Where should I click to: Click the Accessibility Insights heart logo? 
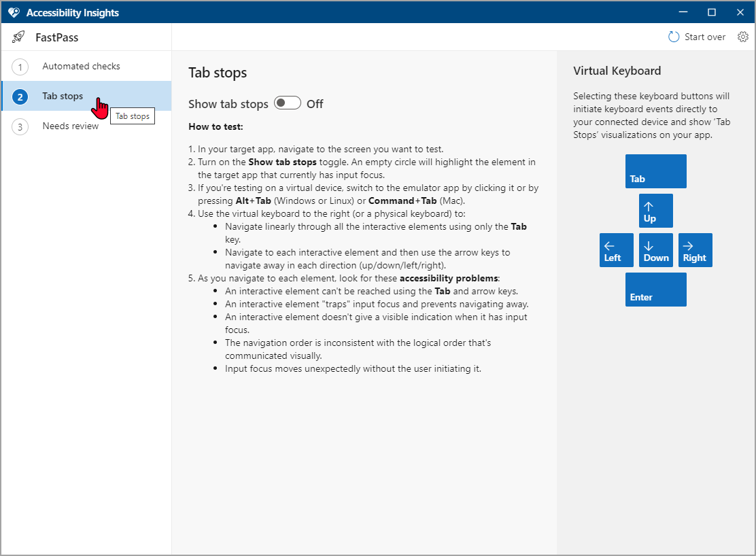pyautogui.click(x=14, y=12)
